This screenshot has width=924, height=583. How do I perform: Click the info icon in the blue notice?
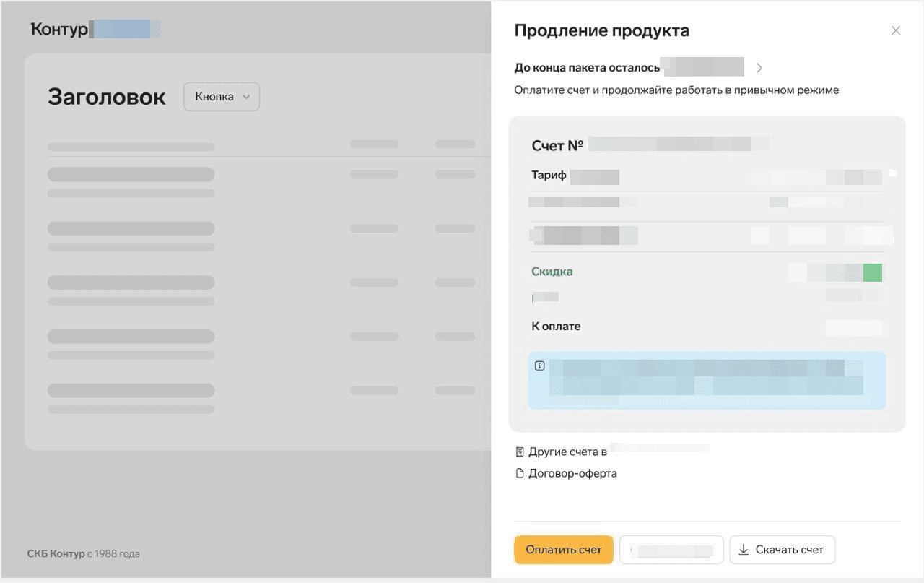tap(539, 366)
